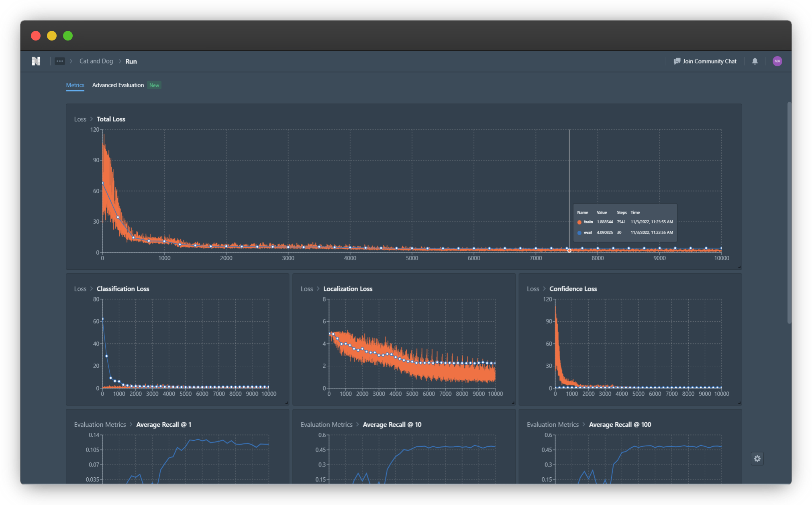Open the settings gear at bottom right
The image size is (812, 505).
[757, 458]
